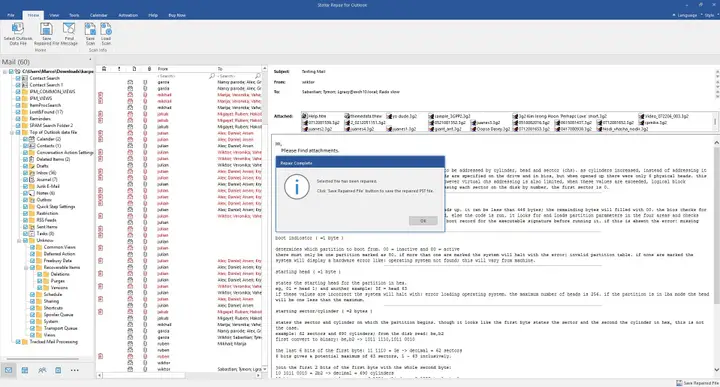The width and height of the screenshot is (720, 387).
Task: Open the themedata.thmx attachment
Action: 363,116
